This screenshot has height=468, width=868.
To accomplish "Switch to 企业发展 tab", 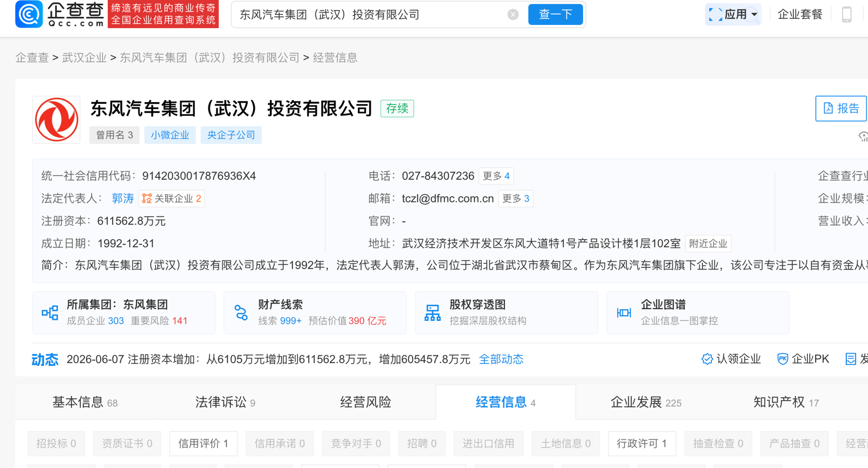I will pos(646,402).
